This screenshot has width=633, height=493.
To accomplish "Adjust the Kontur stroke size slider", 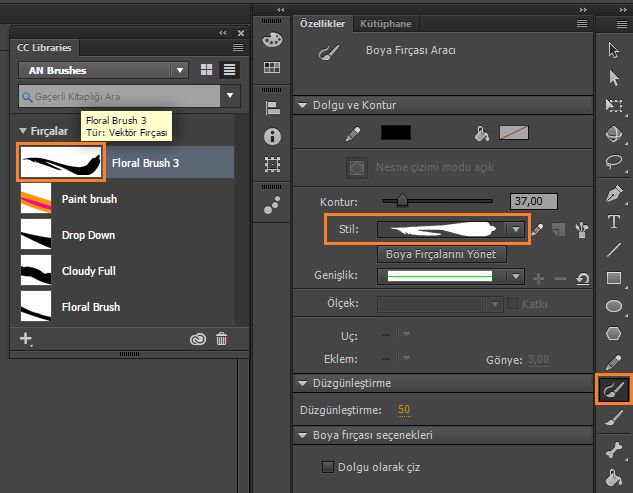I will pos(402,200).
